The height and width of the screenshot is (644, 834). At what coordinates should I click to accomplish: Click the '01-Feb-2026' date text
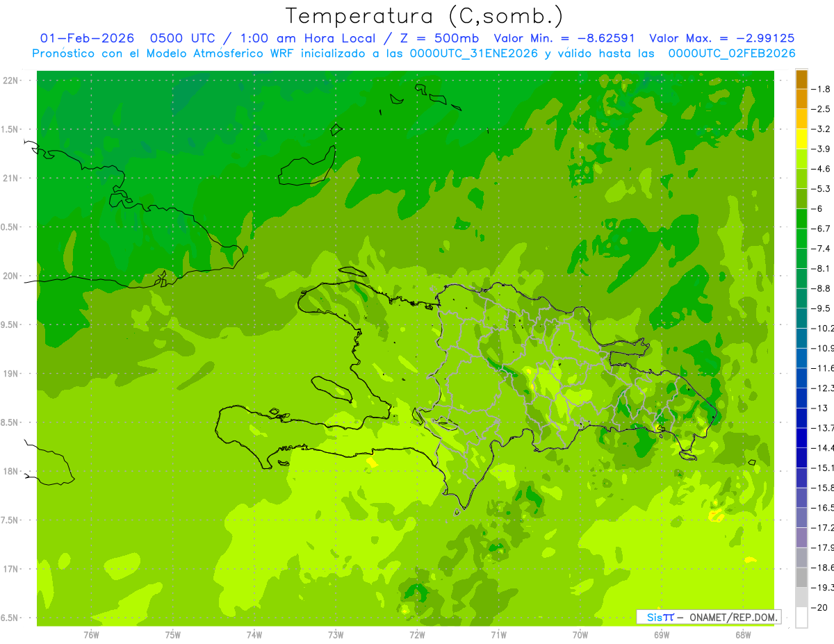(x=87, y=38)
